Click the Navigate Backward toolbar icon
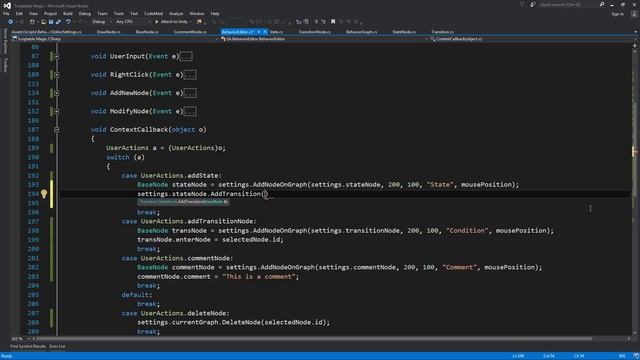Image resolution: width=640 pixels, height=360 pixels. [x=11, y=22]
